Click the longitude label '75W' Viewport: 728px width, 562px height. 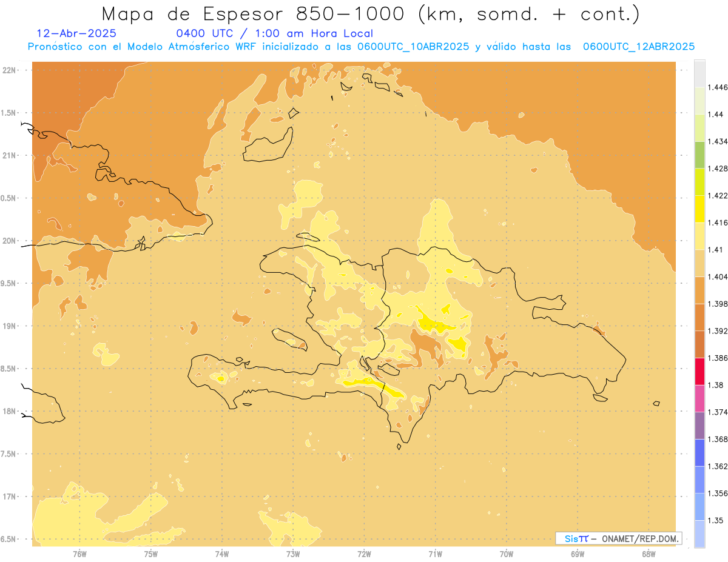click(150, 554)
